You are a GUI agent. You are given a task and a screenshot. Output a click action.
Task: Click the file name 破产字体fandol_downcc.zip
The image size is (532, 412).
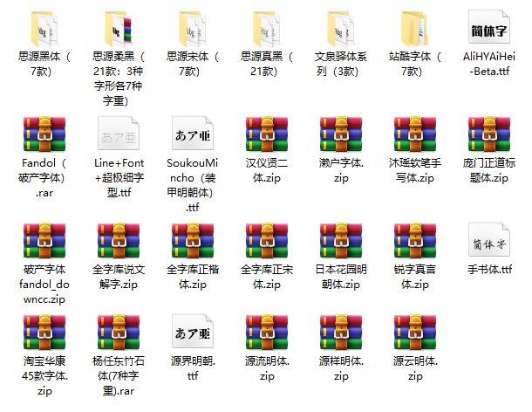tap(44, 285)
